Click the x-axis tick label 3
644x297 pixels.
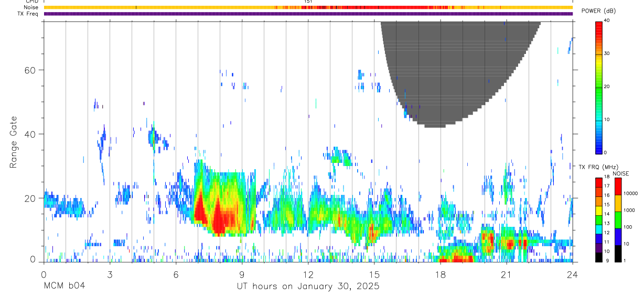click(110, 274)
